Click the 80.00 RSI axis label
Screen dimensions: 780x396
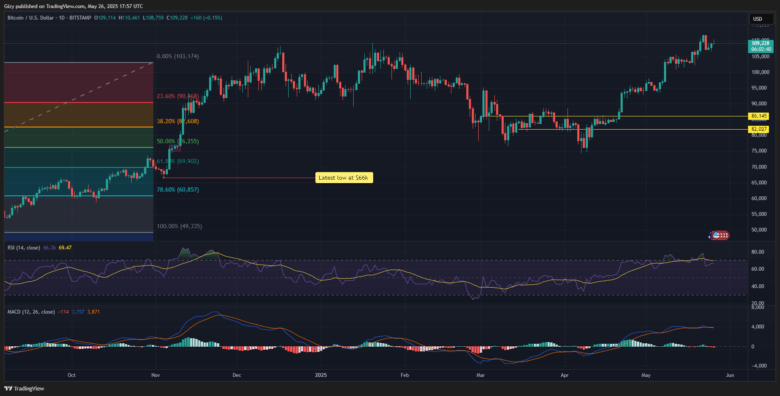(758, 252)
